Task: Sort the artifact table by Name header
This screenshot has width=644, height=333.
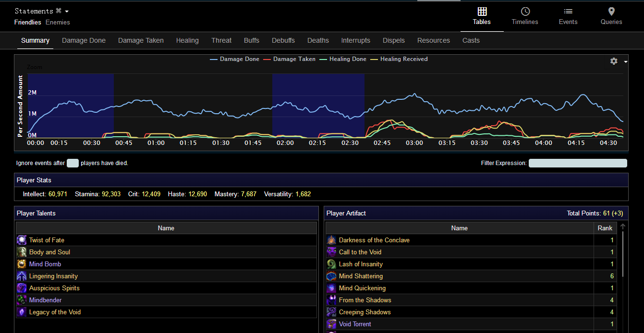Action: point(460,228)
